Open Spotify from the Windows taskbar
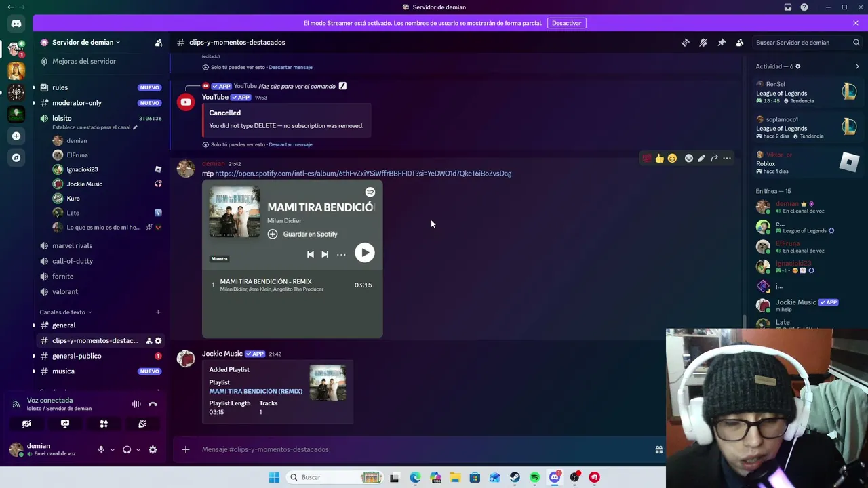Screen dimensions: 868x488 point(534,477)
